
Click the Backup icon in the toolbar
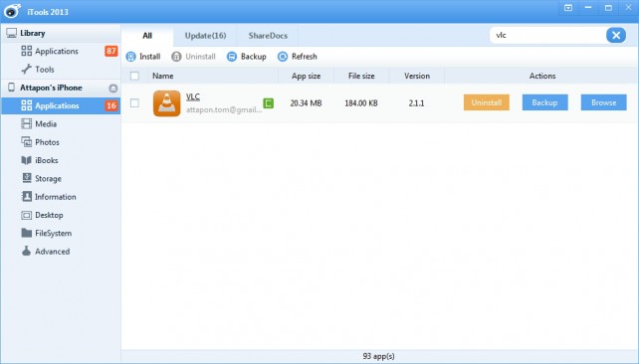[232, 57]
